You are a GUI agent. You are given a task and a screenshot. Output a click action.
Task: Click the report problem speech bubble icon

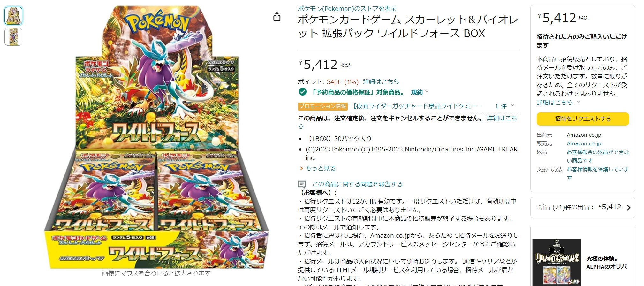[x=302, y=184]
